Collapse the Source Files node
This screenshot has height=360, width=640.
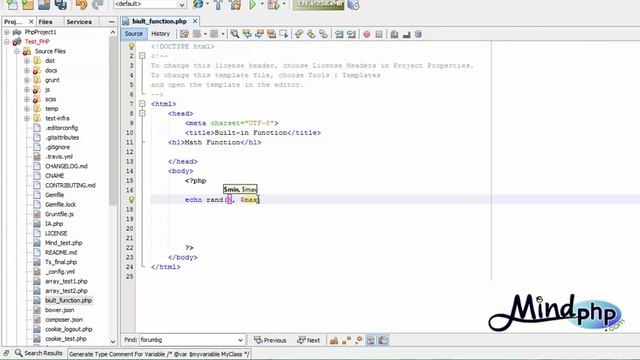(17, 51)
